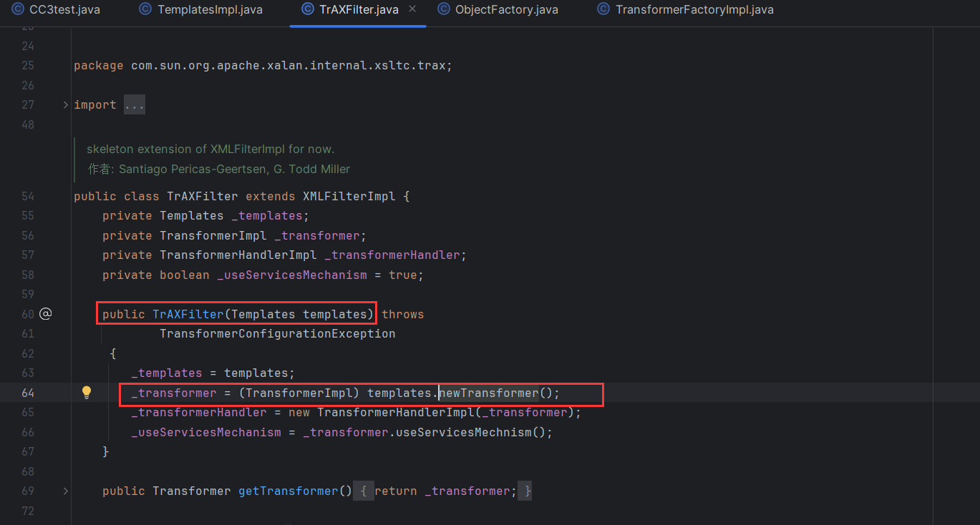Click the throws keyword after the constructor
980x525 pixels.
click(x=403, y=314)
